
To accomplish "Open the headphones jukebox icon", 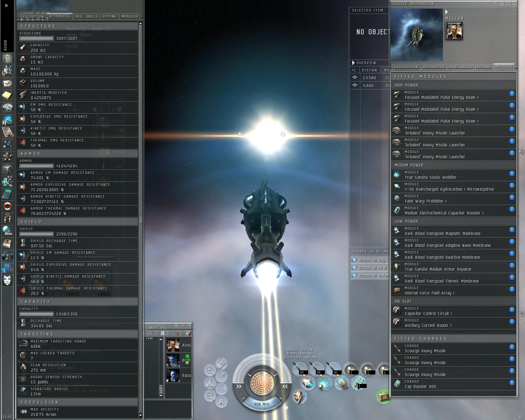I will (7, 255).
